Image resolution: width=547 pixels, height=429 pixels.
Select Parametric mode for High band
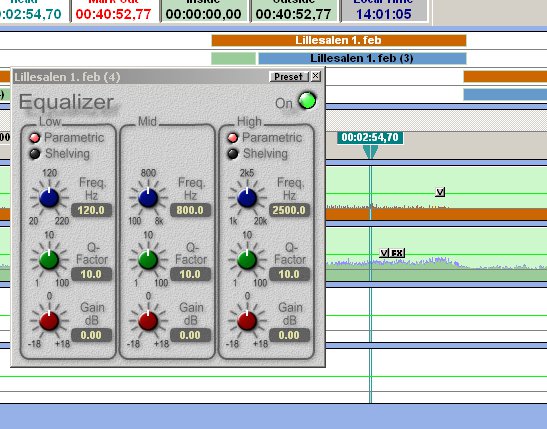(x=233, y=138)
